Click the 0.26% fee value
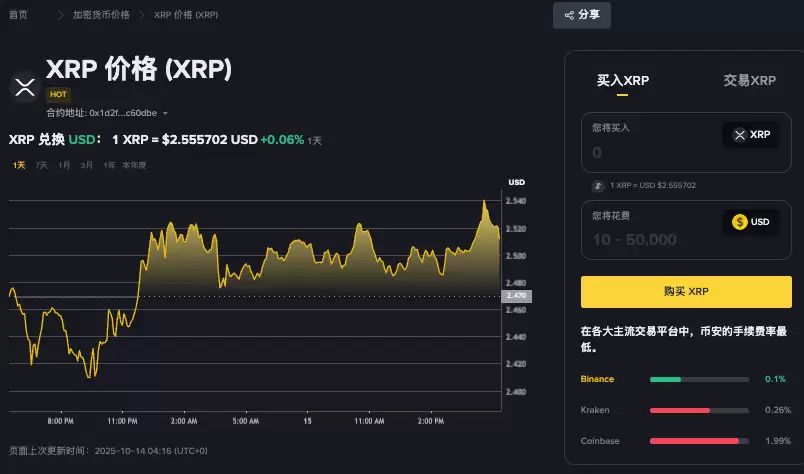Viewport: 804px width, 474px height. (x=778, y=410)
